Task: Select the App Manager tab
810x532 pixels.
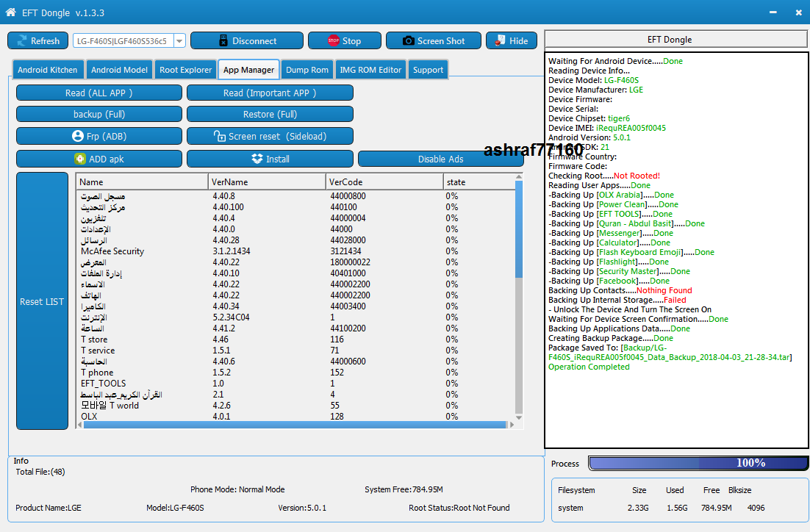Action: coord(248,70)
